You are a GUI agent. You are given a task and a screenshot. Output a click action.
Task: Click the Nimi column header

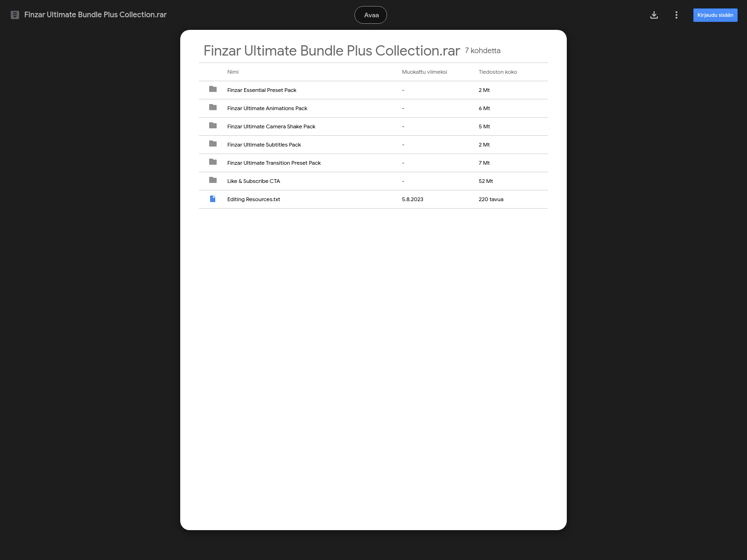pyautogui.click(x=233, y=72)
